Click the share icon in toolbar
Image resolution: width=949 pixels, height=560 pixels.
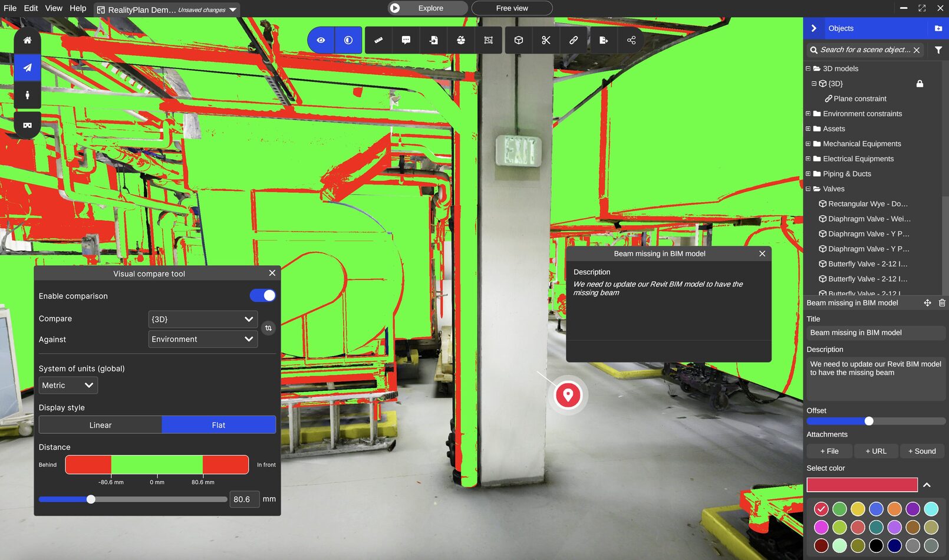coord(631,40)
